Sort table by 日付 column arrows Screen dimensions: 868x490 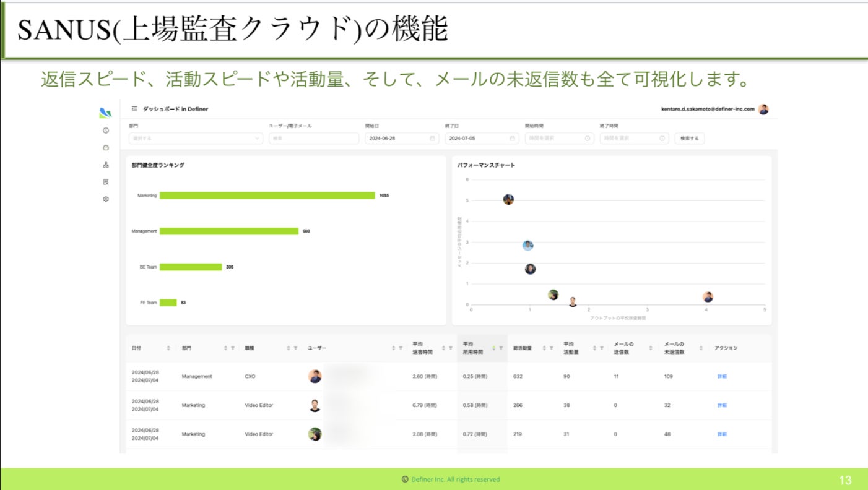click(168, 348)
